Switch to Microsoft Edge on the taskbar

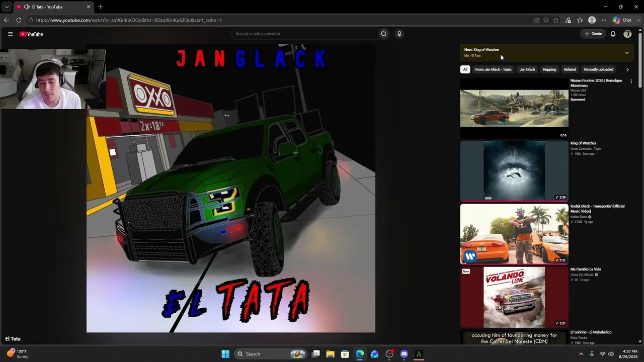[x=360, y=354]
